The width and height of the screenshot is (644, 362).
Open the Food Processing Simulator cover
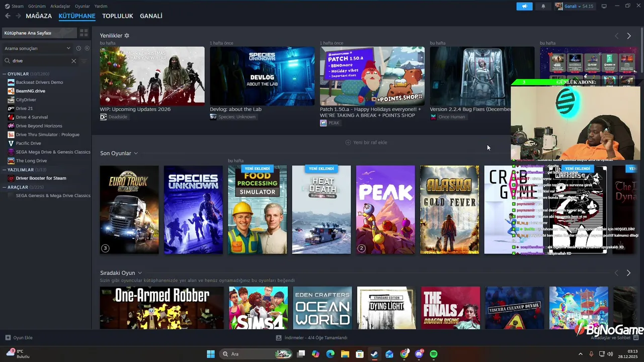click(258, 210)
